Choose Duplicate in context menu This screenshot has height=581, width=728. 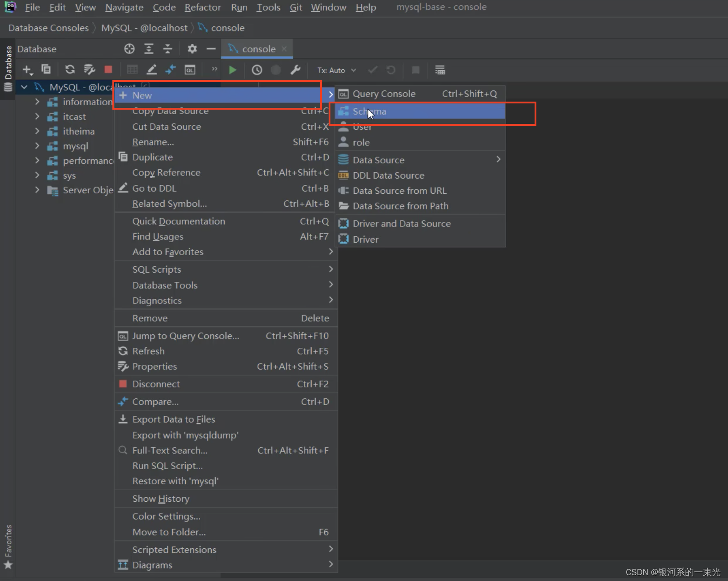pyautogui.click(x=226, y=157)
